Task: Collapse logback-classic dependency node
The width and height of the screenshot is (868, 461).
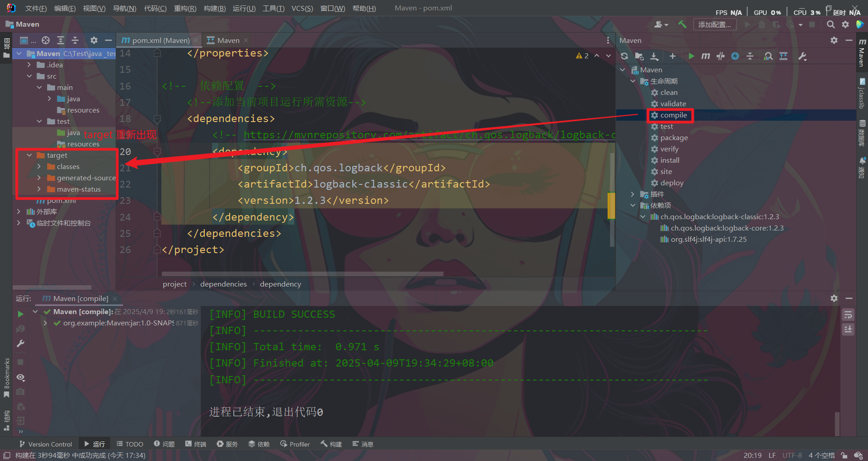Action: (643, 216)
